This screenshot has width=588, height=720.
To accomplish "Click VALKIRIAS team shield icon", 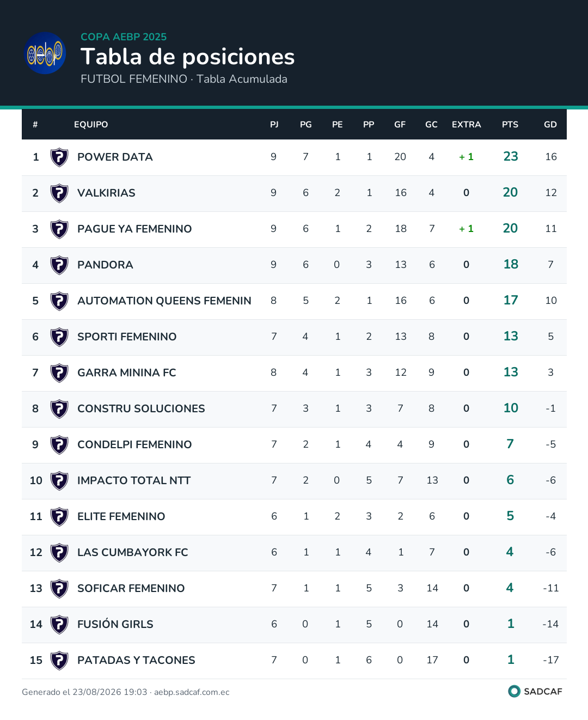I will click(59, 193).
